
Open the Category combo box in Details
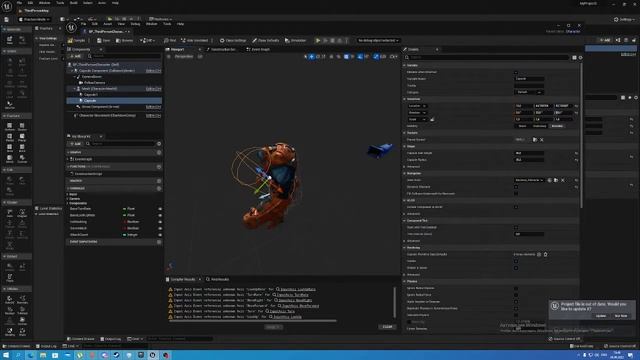click(x=529, y=92)
